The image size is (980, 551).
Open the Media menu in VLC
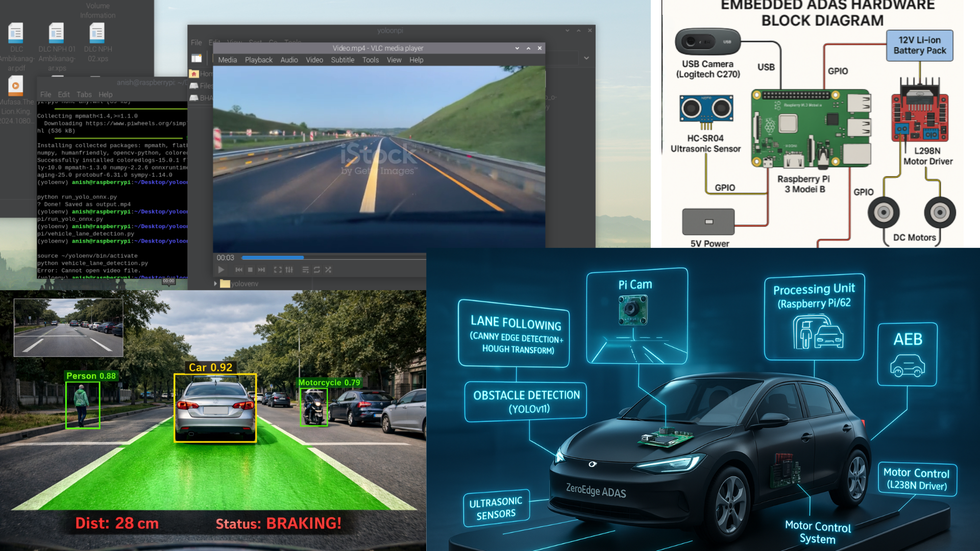228,60
